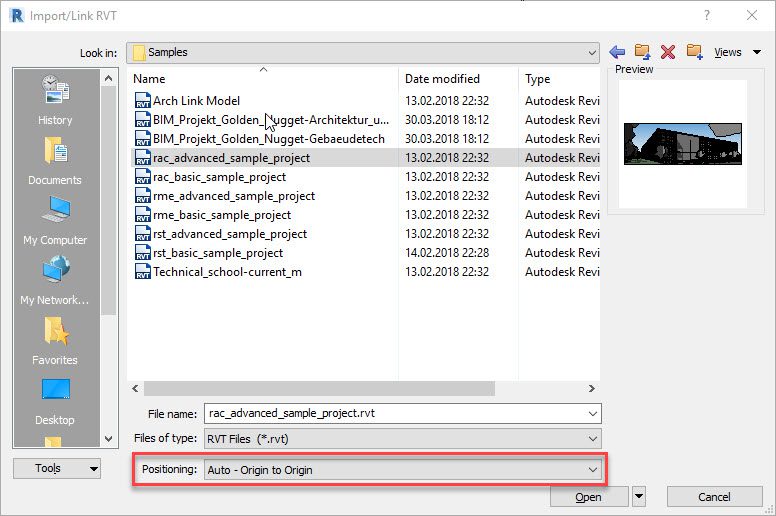The width and height of the screenshot is (776, 516).
Task: Click Type cell of Arch Link Model row
Action: (x=562, y=100)
